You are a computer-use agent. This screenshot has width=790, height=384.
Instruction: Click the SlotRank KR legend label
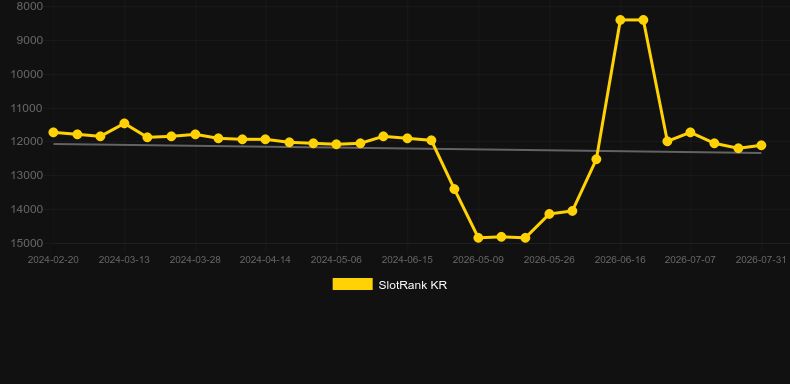pos(413,285)
